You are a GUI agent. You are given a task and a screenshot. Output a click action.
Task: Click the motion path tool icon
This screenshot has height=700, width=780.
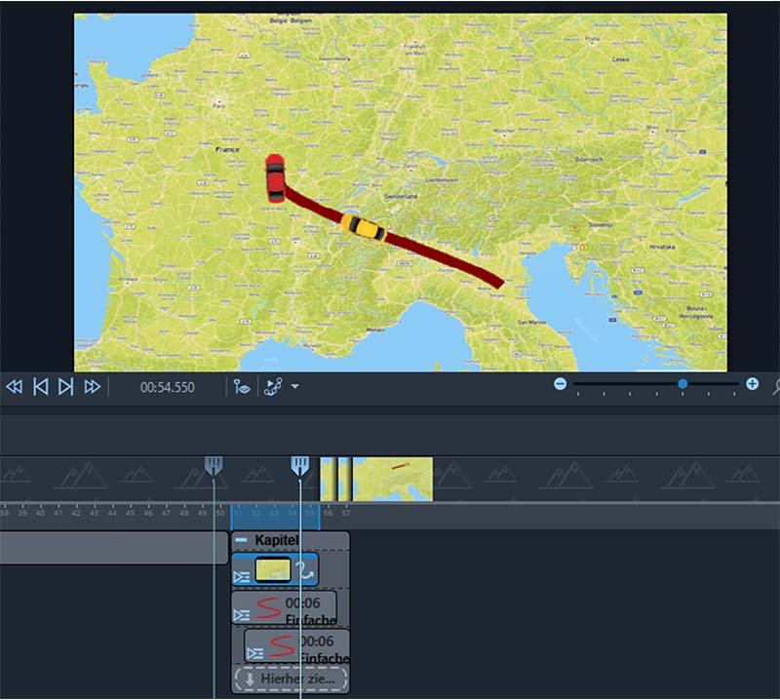click(x=273, y=387)
